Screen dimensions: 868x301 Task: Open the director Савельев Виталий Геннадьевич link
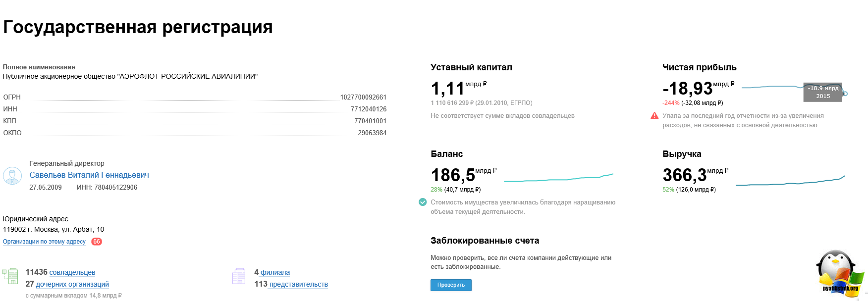[89, 175]
